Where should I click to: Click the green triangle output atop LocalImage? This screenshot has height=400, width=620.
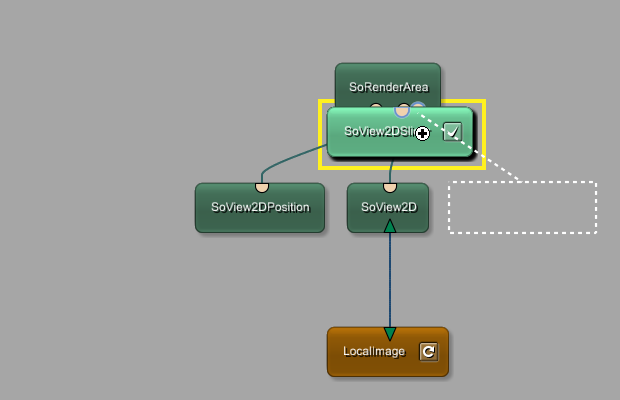click(x=390, y=333)
